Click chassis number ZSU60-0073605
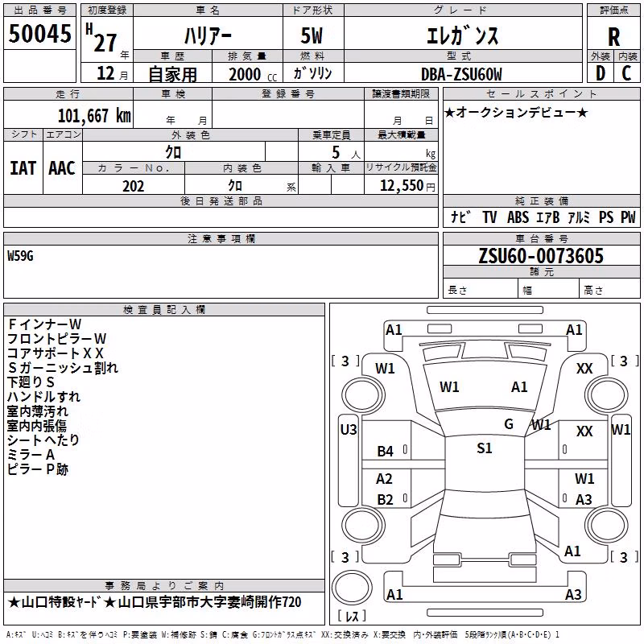 pos(541,256)
